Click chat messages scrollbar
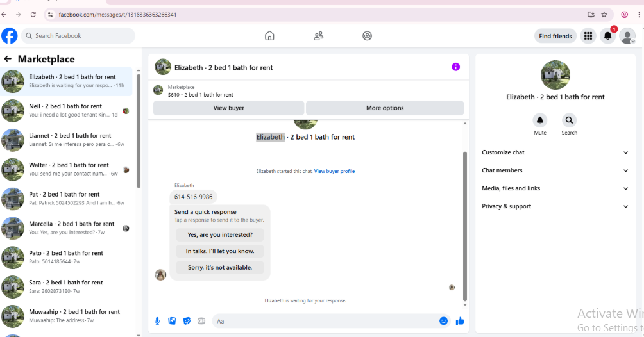Image resolution: width=644 pixels, height=337 pixels. tap(465, 226)
